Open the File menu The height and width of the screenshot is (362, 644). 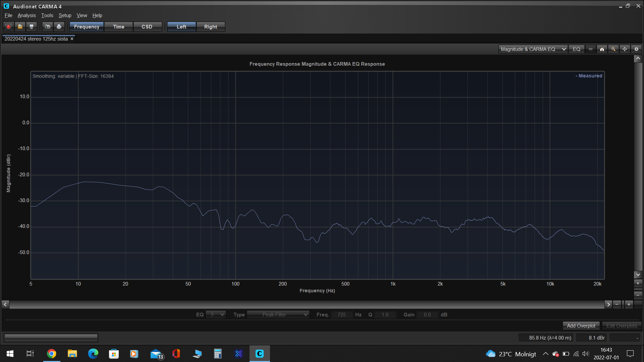[8, 15]
